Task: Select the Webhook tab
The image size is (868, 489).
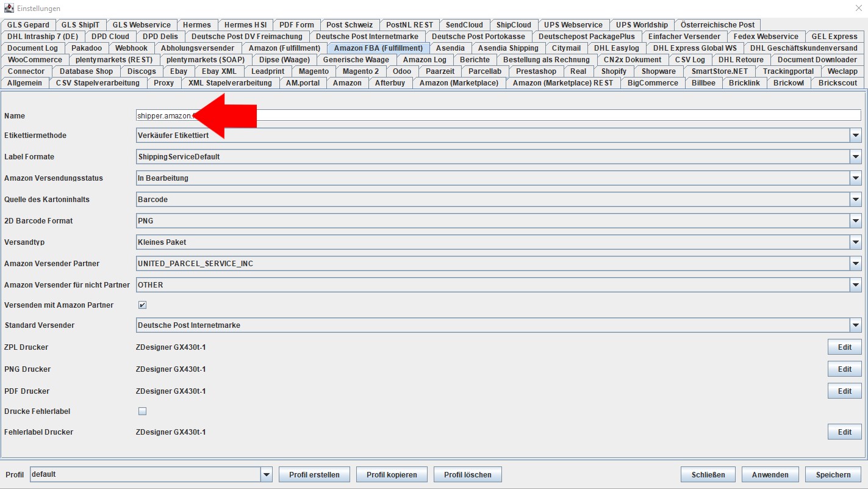Action: click(131, 48)
